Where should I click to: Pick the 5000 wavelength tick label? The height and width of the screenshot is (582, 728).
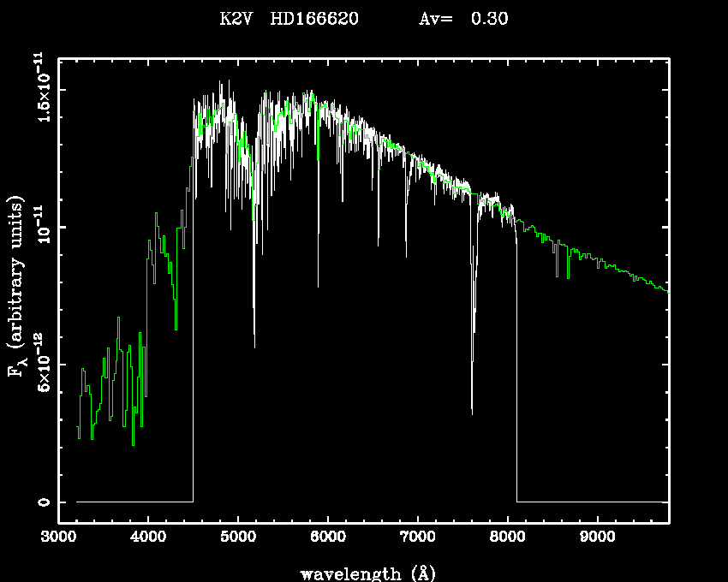[x=238, y=537]
